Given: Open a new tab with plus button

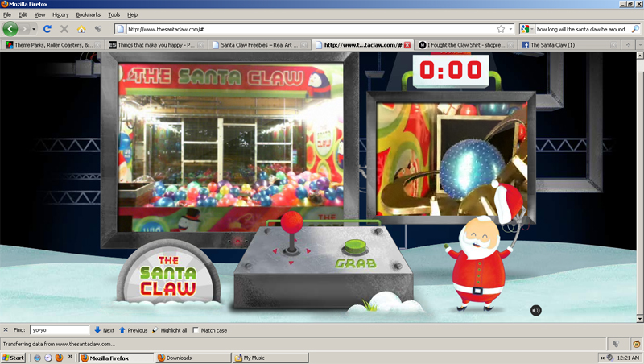Looking at the screenshot, I should pyautogui.click(x=628, y=45).
